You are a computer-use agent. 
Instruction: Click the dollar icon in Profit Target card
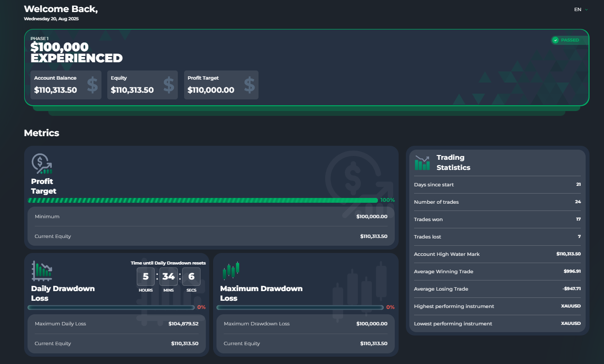(x=249, y=85)
